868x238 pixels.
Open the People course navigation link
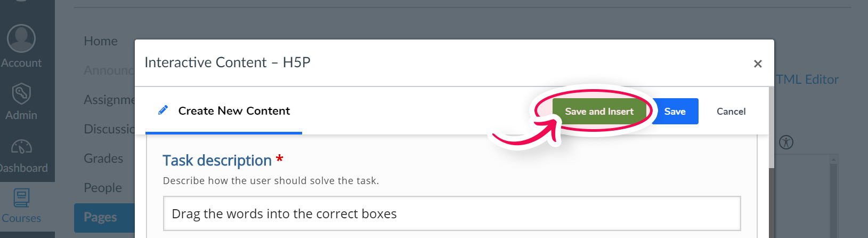click(103, 188)
